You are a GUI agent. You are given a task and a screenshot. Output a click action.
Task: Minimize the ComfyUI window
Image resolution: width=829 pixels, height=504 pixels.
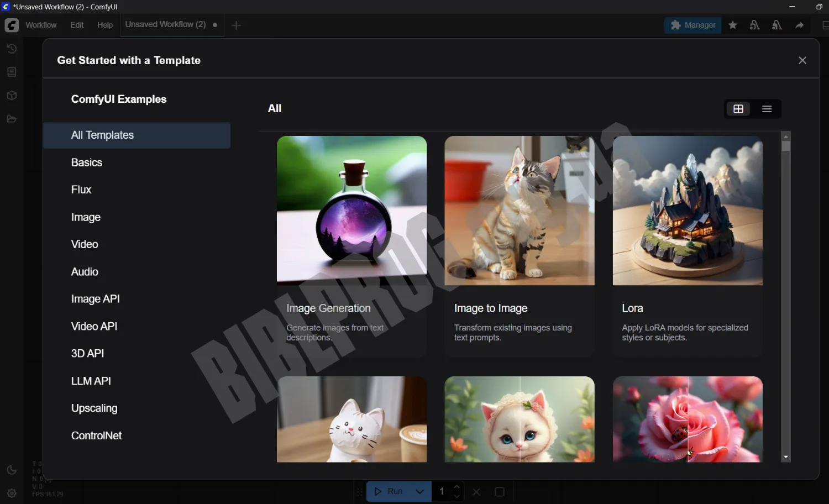792,7
